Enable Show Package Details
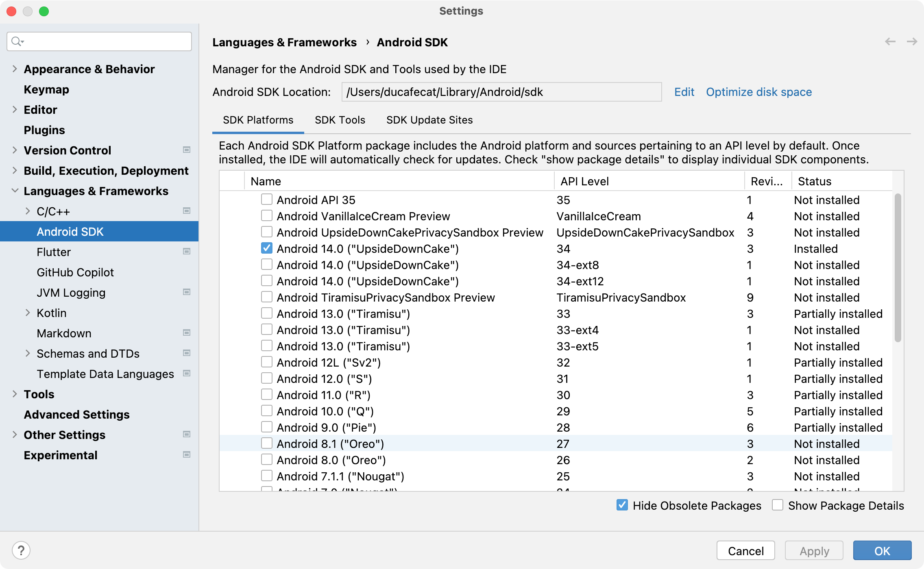Screen dimensions: 924x569 (x=778, y=505)
